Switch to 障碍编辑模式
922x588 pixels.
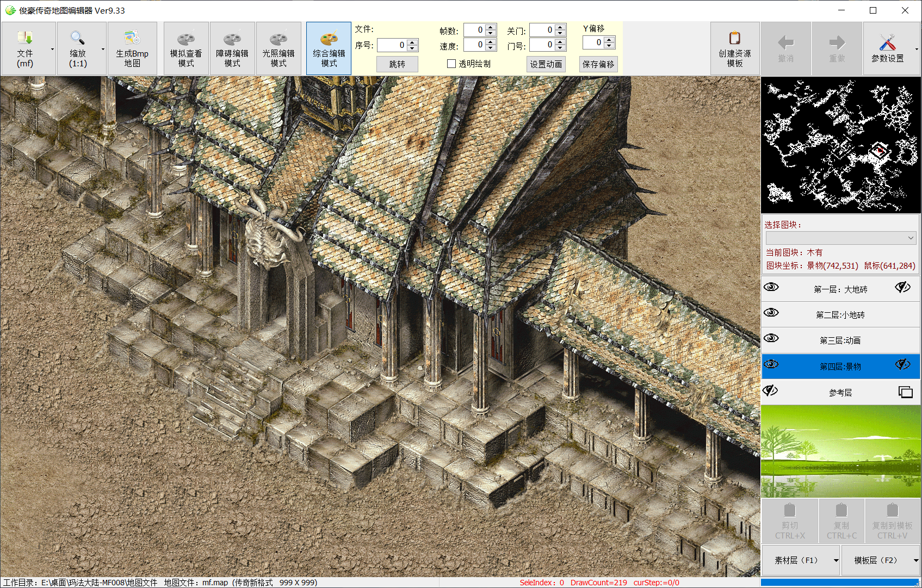[x=232, y=48]
